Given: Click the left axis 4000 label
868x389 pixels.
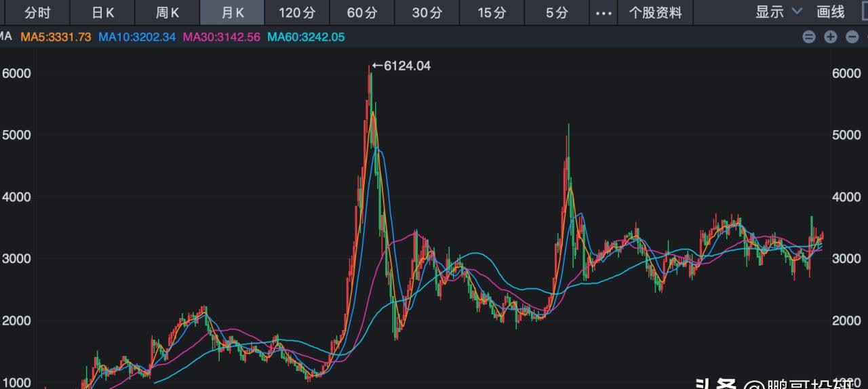Looking at the screenshot, I should point(16,197).
